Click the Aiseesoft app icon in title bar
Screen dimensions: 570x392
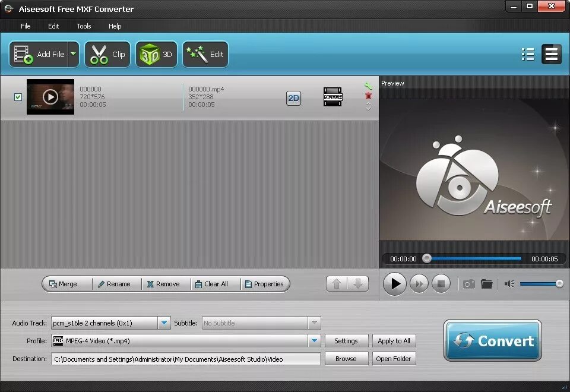point(9,9)
